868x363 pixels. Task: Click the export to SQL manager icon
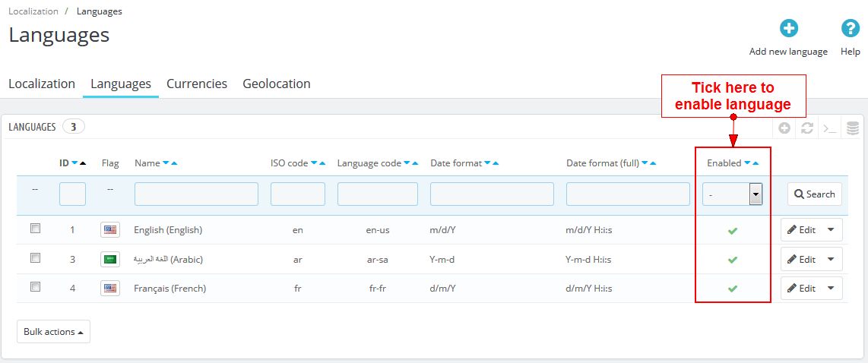tap(853, 128)
